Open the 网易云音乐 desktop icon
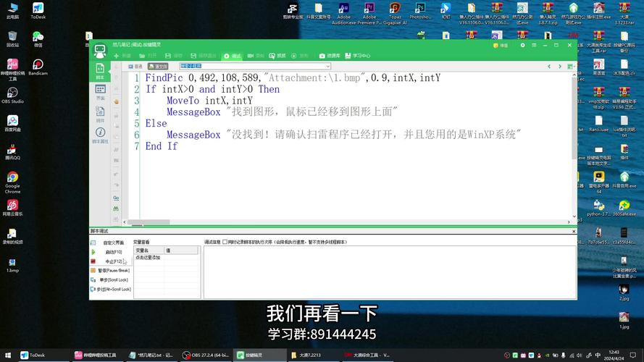 coord(12,208)
